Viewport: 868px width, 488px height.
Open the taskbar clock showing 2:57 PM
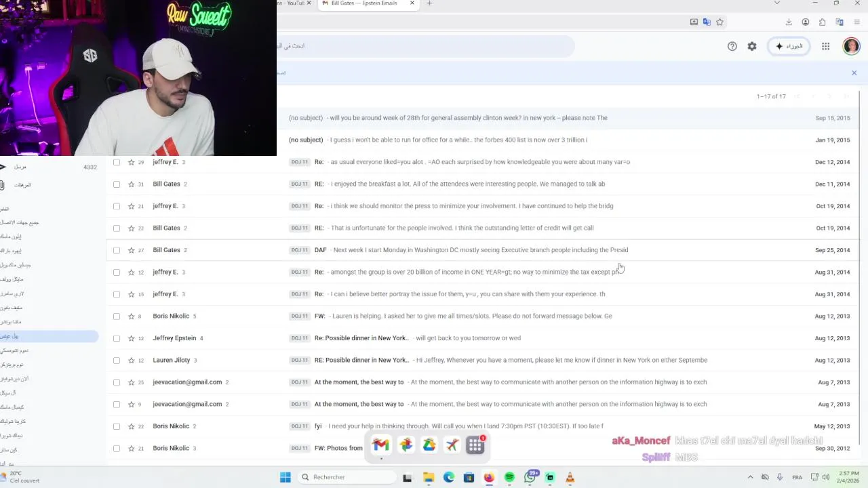(x=849, y=477)
